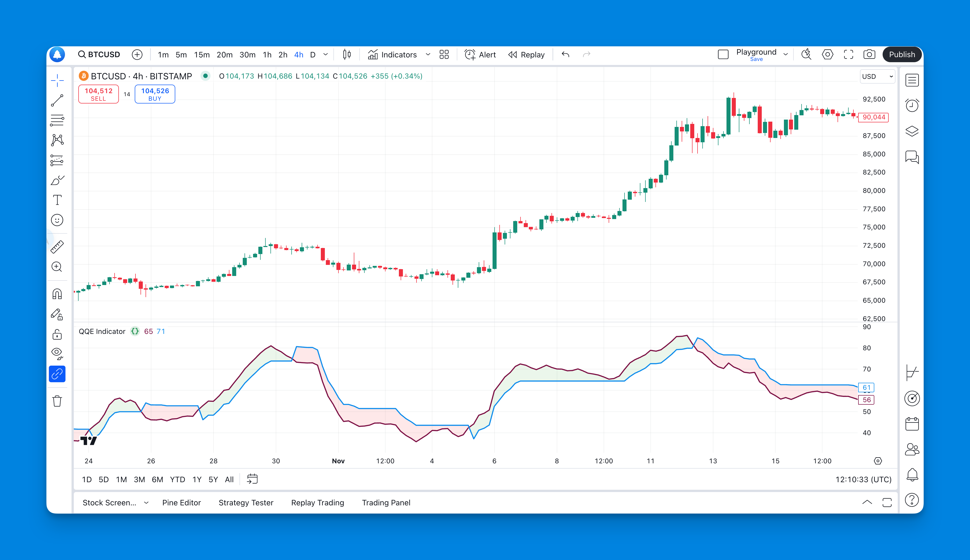Open quick search lightning icon

807,55
